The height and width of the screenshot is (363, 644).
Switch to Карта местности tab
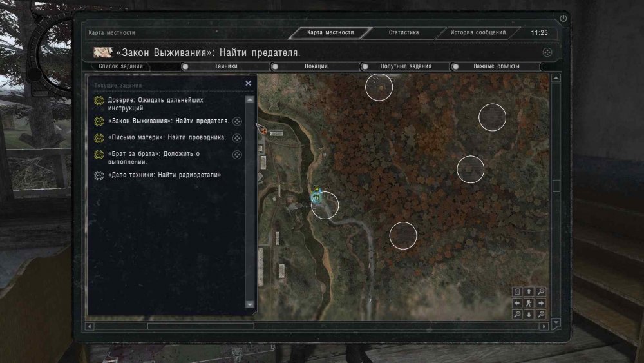click(330, 32)
